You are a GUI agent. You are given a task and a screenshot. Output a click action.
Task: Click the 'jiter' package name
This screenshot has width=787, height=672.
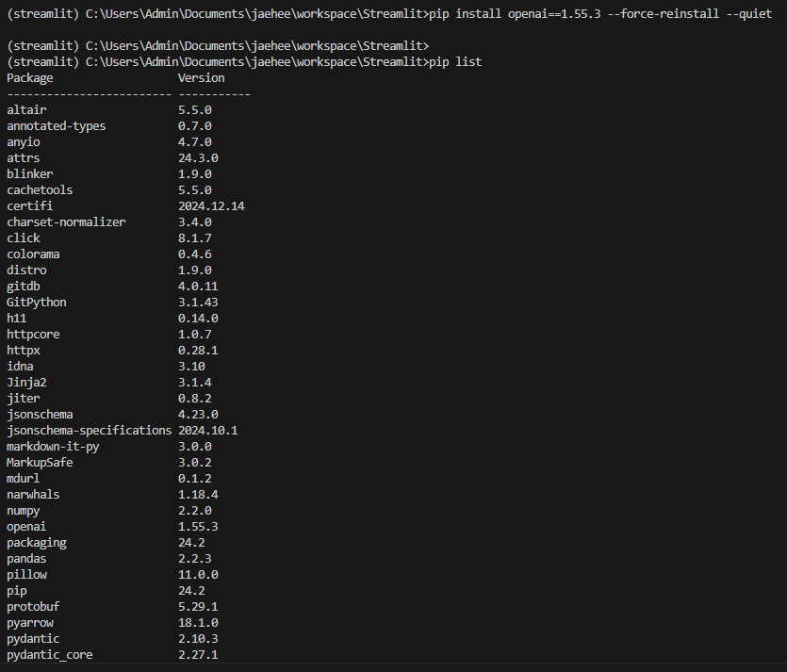pyautogui.click(x=23, y=399)
